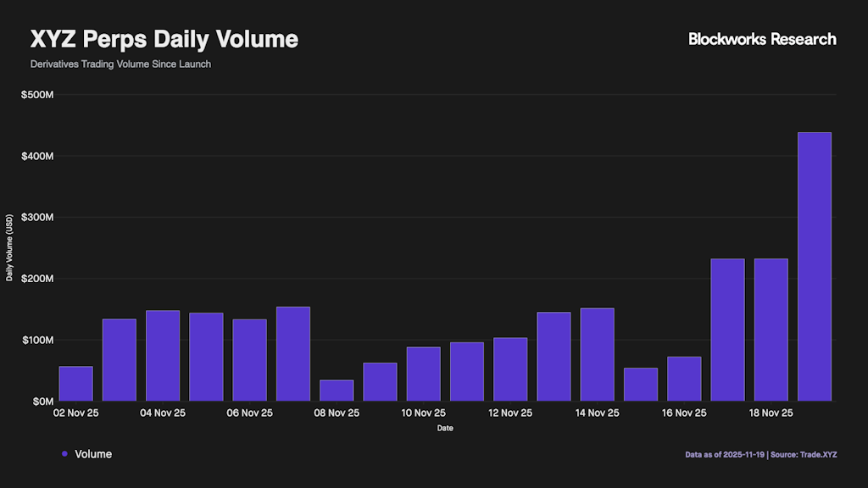
Task: Click the Date x-axis title
Action: [x=445, y=429]
